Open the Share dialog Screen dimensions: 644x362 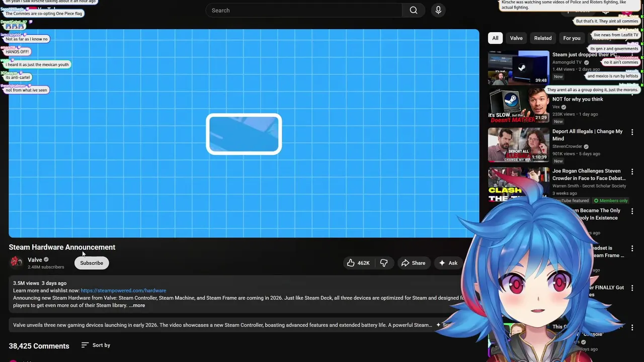click(x=413, y=263)
